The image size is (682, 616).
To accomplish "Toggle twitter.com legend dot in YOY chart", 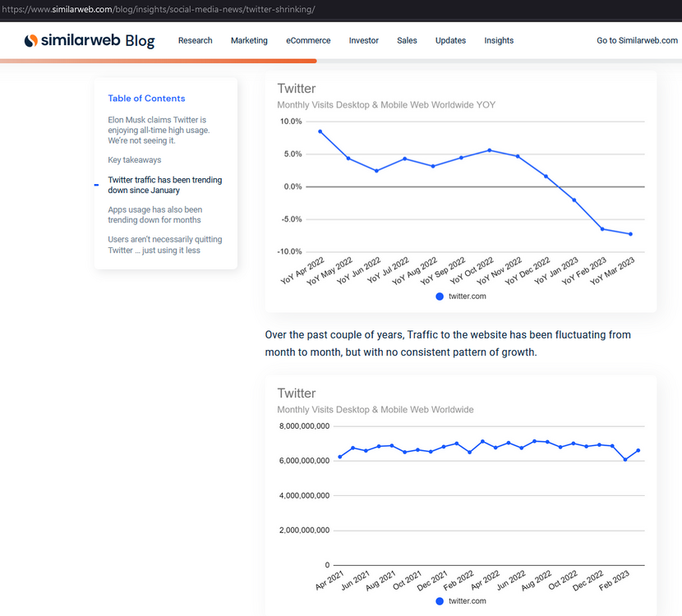I will (x=440, y=297).
